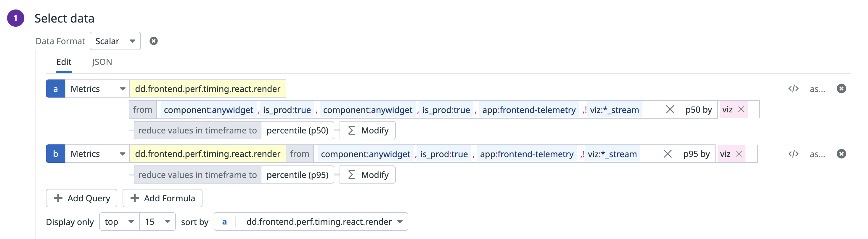Click the Add Query button
The image size is (868, 239).
[x=81, y=198]
